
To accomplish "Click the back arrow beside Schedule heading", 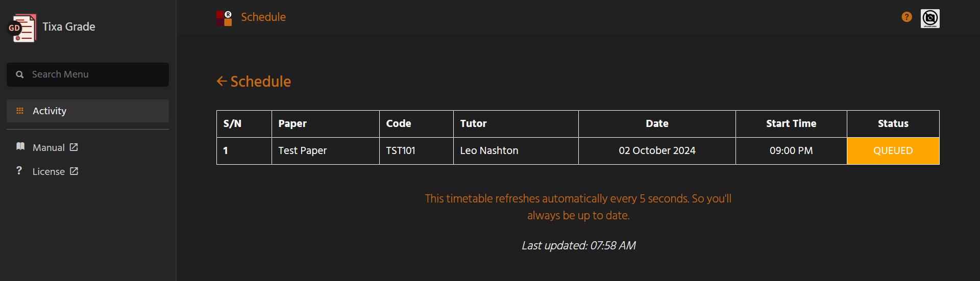I will 222,81.
